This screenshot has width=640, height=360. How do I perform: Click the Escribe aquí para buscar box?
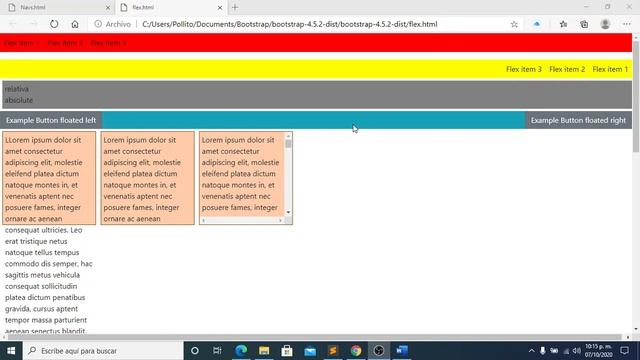[x=103, y=351]
